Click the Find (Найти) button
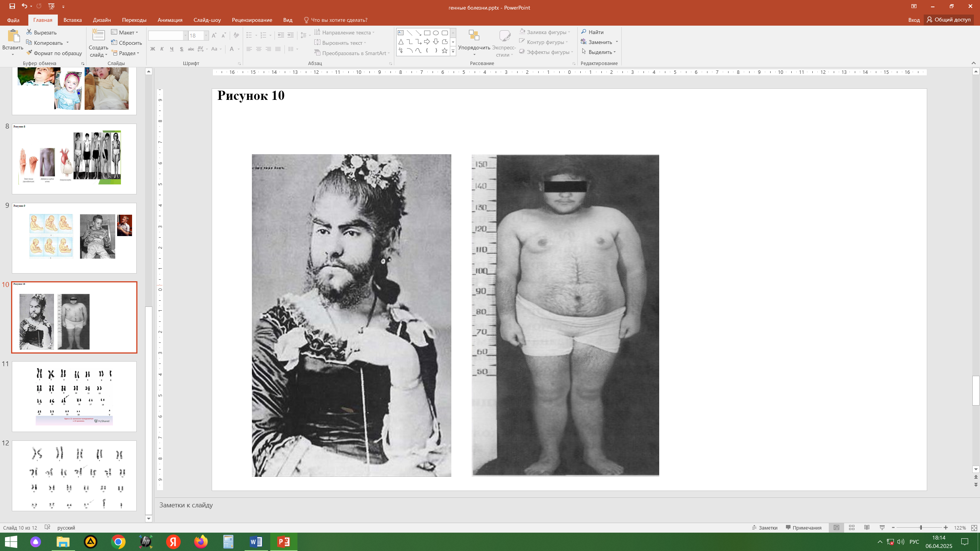980x551 pixels. click(x=592, y=32)
